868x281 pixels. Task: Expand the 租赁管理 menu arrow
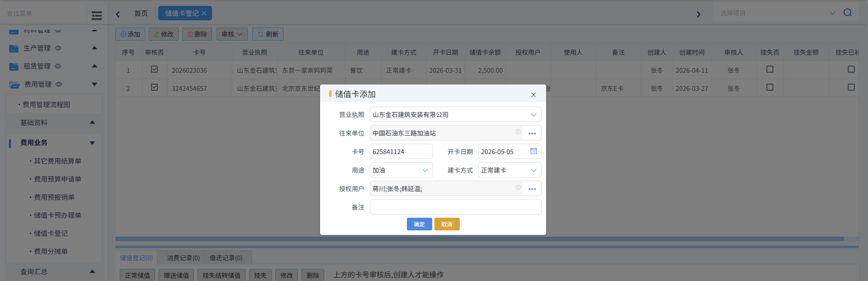coord(94,66)
